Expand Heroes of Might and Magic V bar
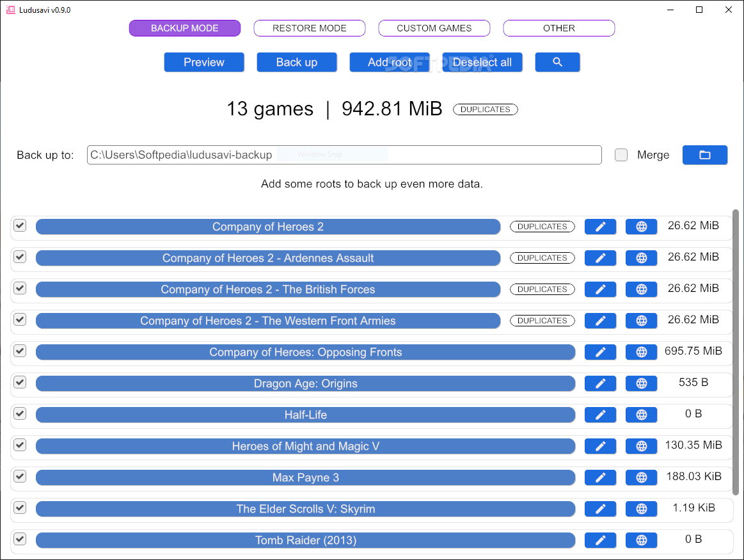Screen dimensions: 744x560 click(x=306, y=445)
